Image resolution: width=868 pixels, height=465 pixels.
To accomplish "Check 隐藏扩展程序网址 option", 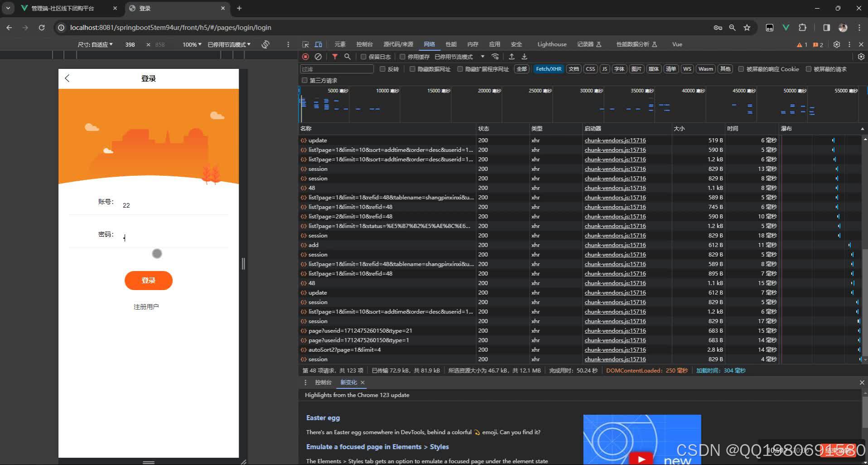I will click(x=460, y=69).
